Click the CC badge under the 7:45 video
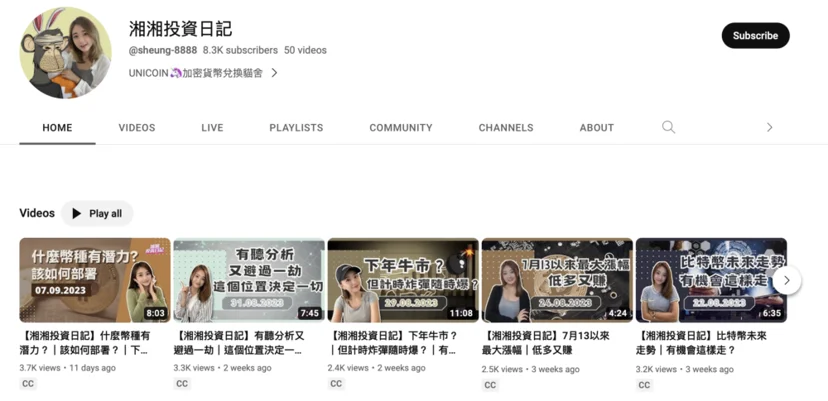Viewport: 828px width, 401px height. point(182,384)
